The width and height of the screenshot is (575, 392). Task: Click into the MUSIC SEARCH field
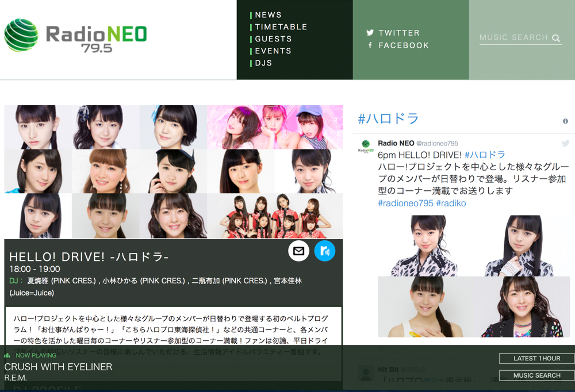[520, 38]
